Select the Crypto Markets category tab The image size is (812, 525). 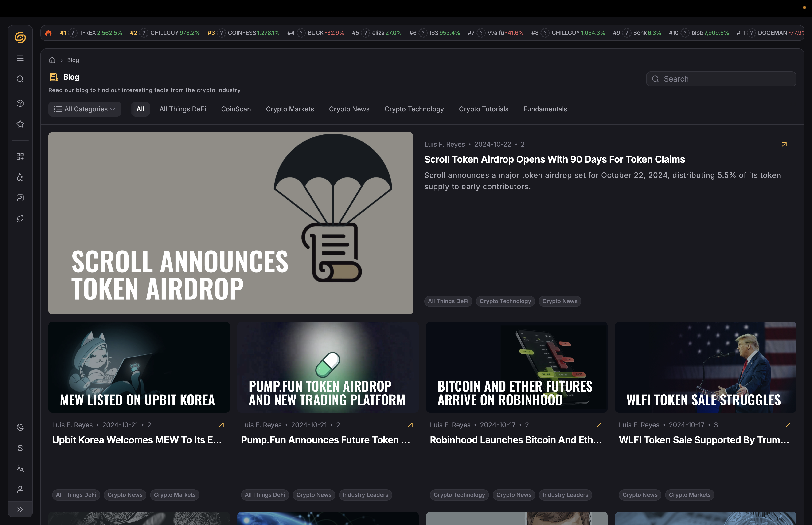tap(290, 109)
